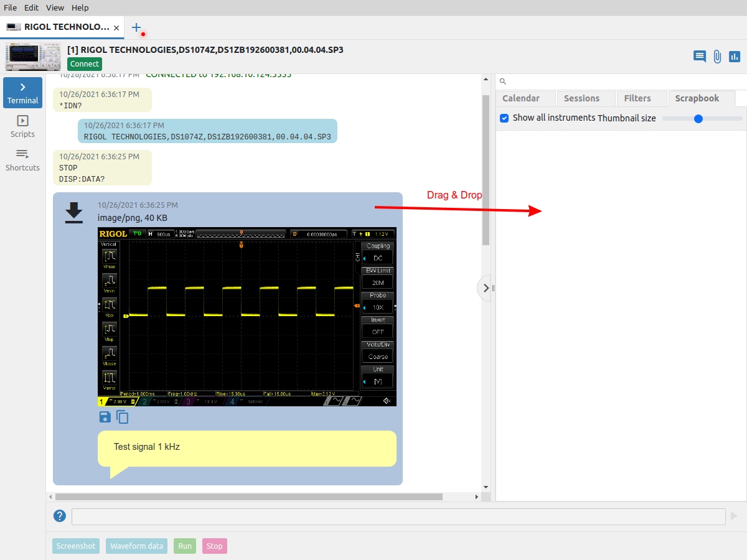Click the RIGOL TECHNOLOGIES,DS1074Z response message

(207, 131)
